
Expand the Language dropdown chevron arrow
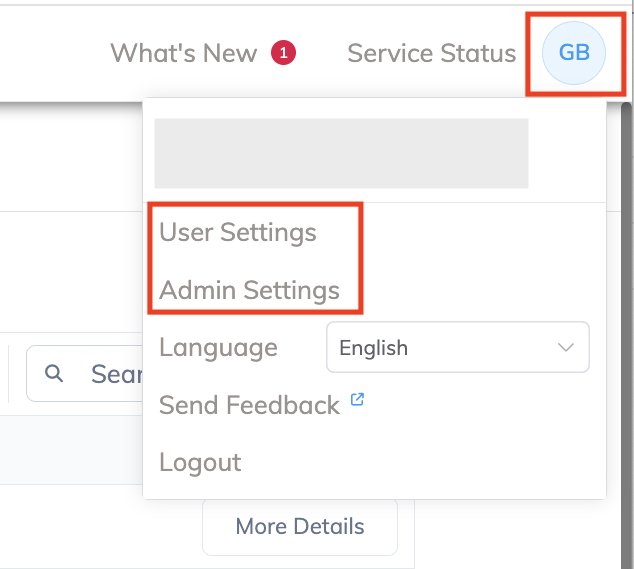(566, 348)
